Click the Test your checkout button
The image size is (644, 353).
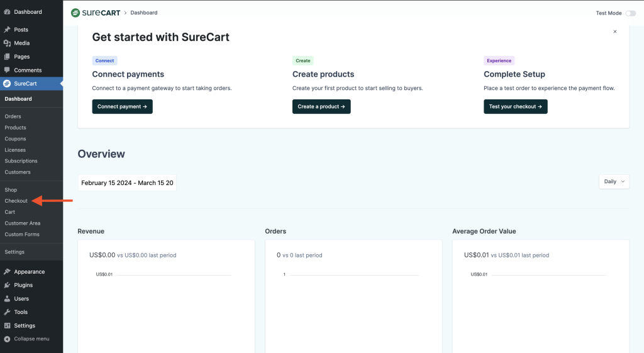click(x=516, y=106)
